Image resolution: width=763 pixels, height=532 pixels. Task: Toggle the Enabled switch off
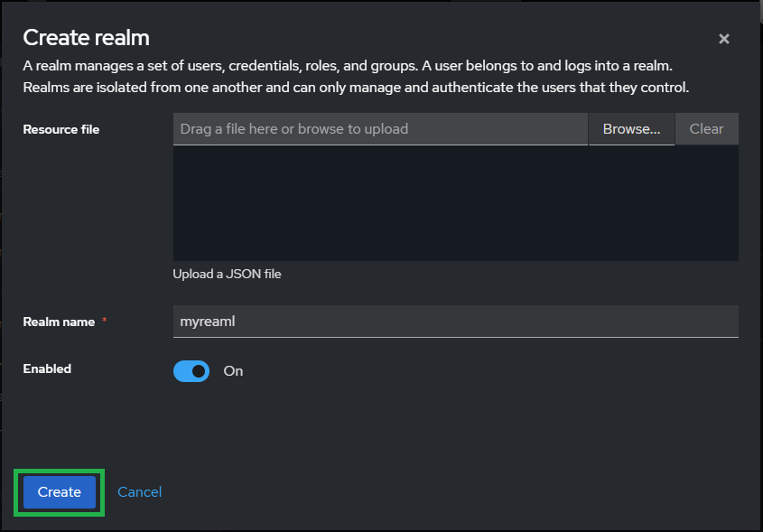click(x=191, y=371)
